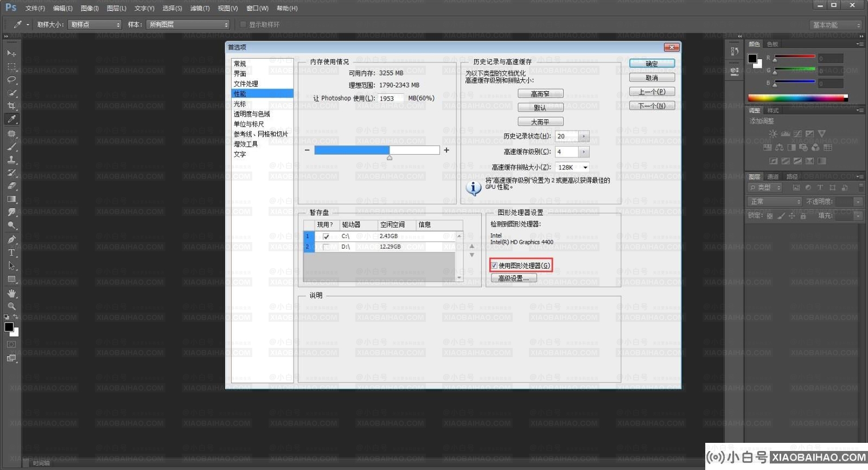This screenshot has height=470, width=868.
Task: Click the 下一个(N) button
Action: pyautogui.click(x=652, y=106)
